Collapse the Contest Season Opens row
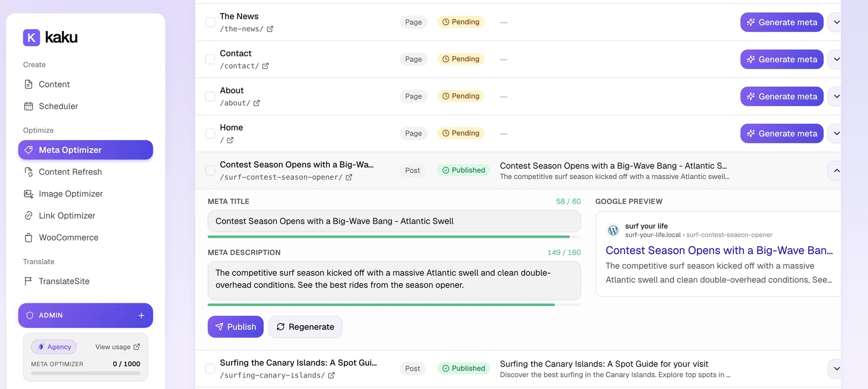Screen dimensions: 868x389 click(836, 170)
